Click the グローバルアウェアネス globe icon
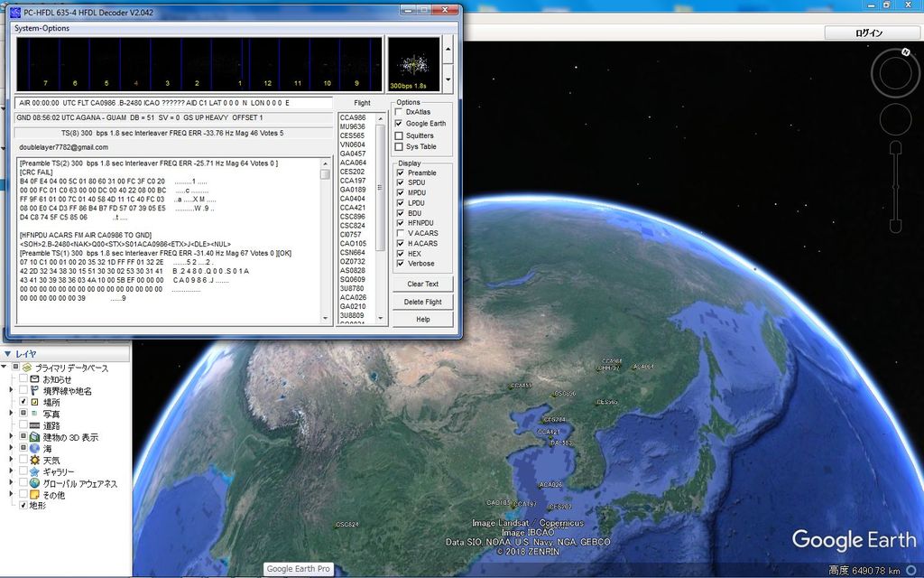The image size is (924, 578). pyautogui.click(x=33, y=481)
